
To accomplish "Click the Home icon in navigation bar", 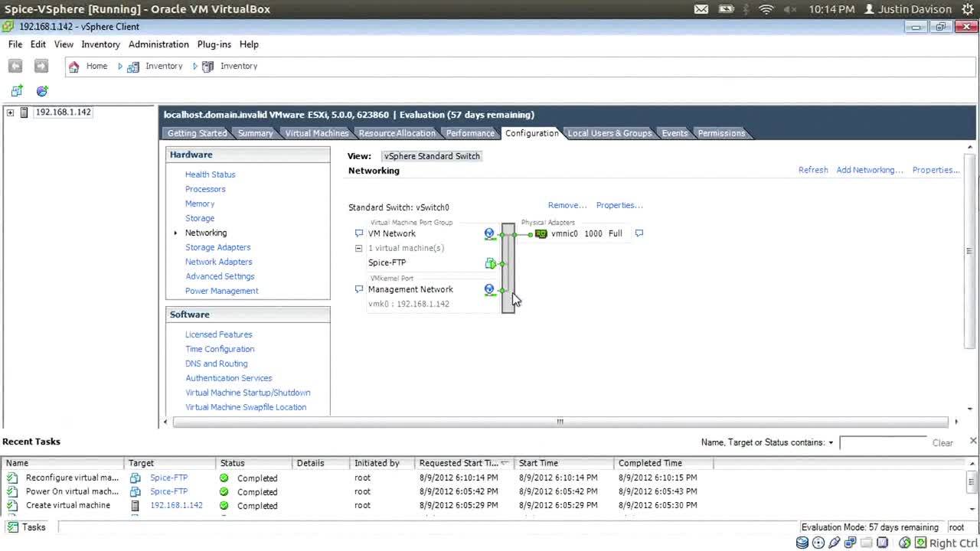I will (x=73, y=67).
